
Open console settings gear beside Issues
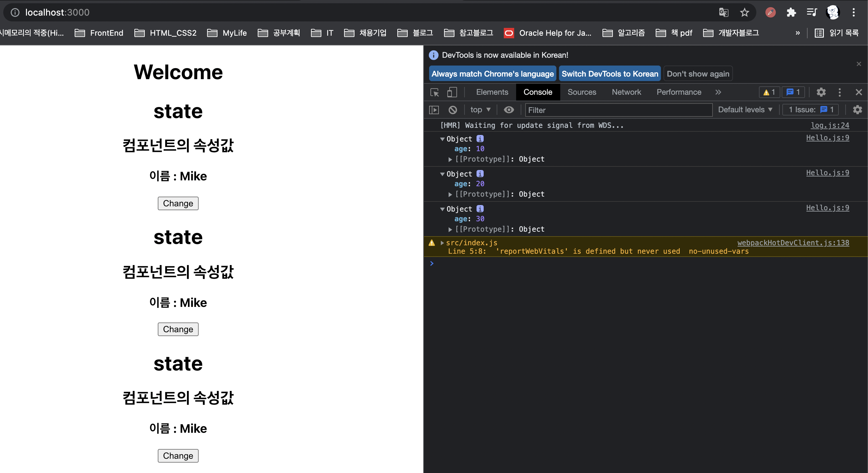coord(857,110)
